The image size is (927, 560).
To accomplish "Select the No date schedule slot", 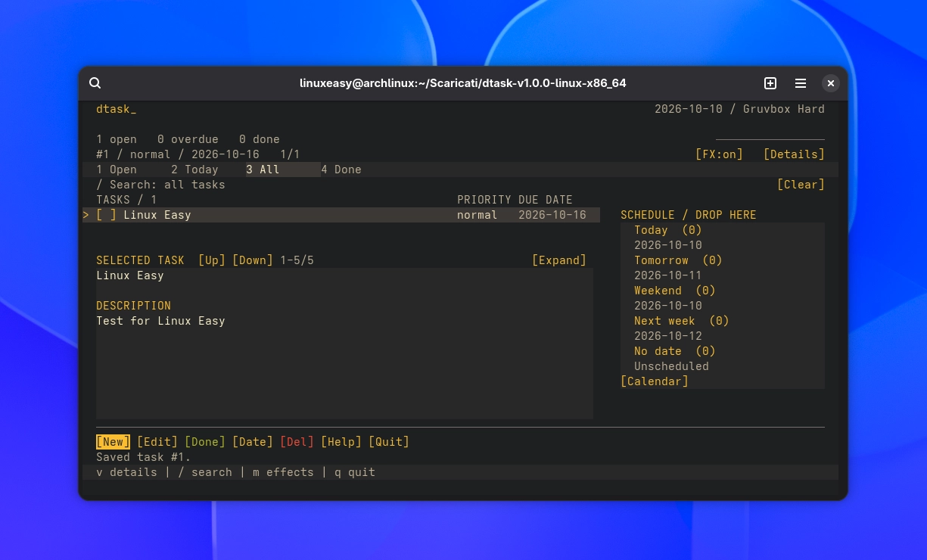I will point(675,351).
